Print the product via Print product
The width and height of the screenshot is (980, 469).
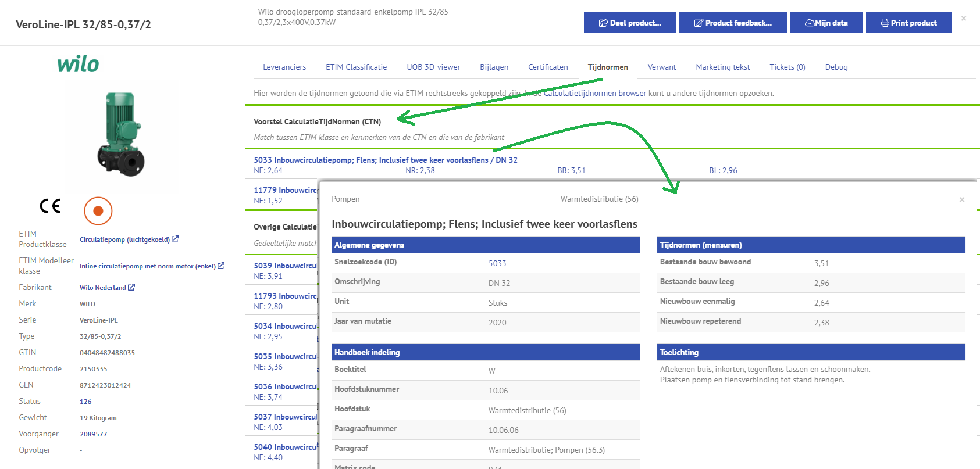coord(908,23)
